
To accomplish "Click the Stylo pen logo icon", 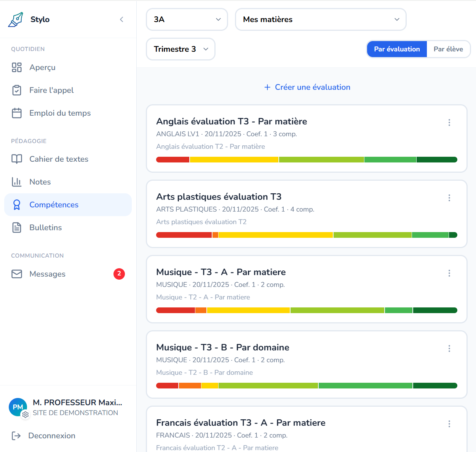I will tap(16, 20).
